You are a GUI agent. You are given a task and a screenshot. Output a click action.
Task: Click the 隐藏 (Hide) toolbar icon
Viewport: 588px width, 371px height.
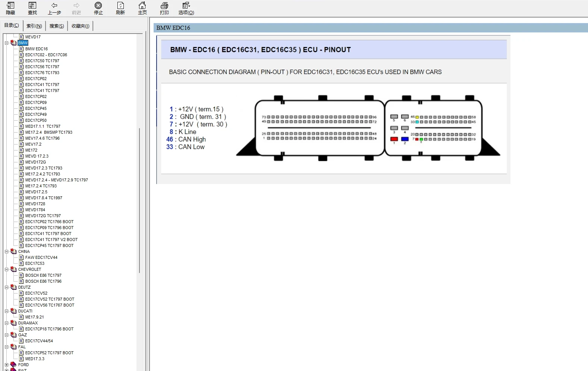(10, 8)
